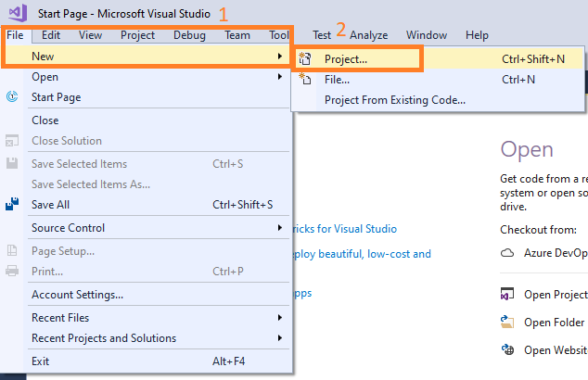Screen dimensions: 588x380
Task: Click the 'Checkout from:' label
Action: (x=538, y=229)
